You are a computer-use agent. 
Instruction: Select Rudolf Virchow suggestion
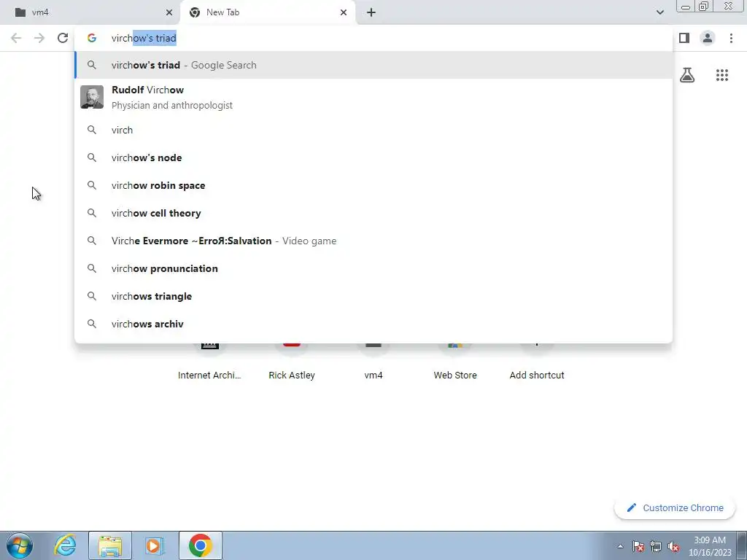pos(373,97)
